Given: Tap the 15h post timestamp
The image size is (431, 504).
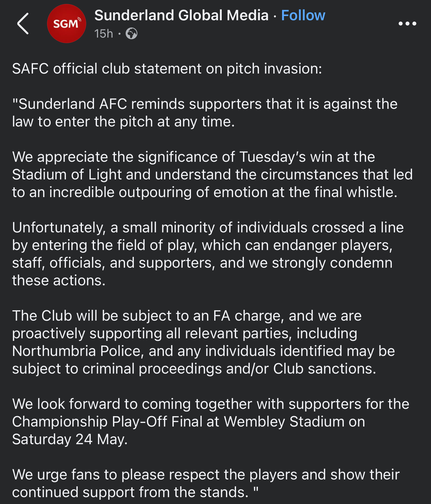Looking at the screenshot, I should point(104,33).
